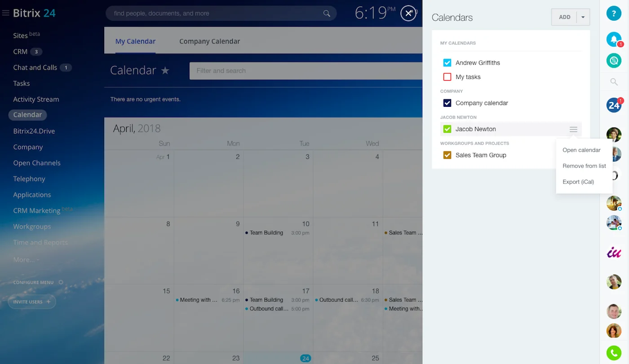Click the Bitrix24 blue 24 icon

point(614,105)
